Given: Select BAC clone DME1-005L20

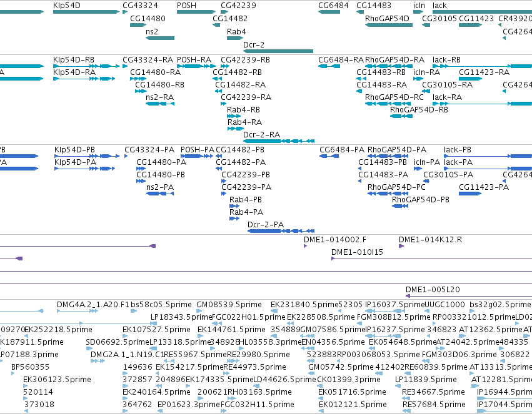Looking at the screenshot, I should pos(433,290).
